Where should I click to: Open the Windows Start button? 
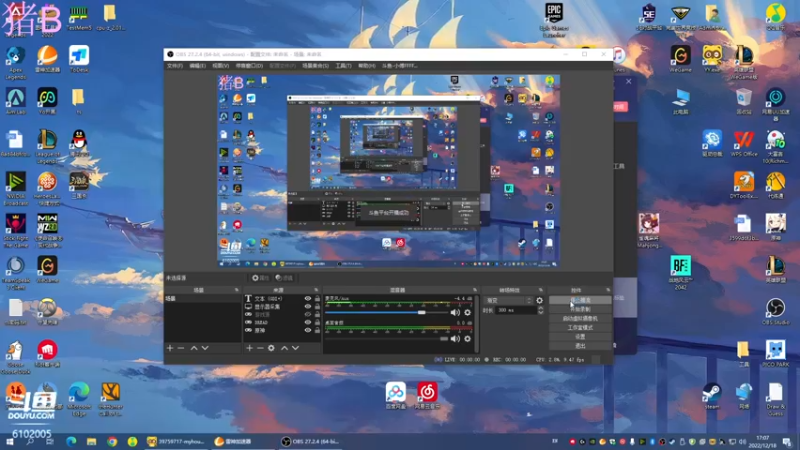[10, 442]
